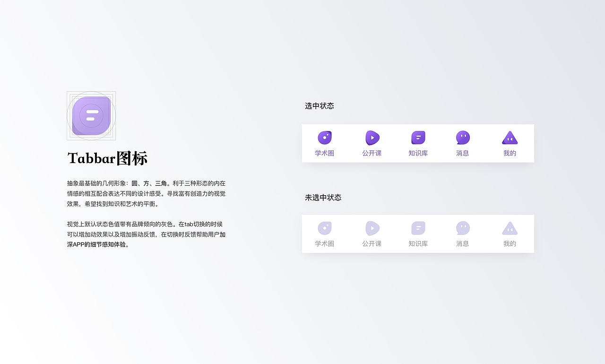This screenshot has height=364, width=605.
Task: Toggle the 我的 icon in the unselected bar
Action: point(509,228)
